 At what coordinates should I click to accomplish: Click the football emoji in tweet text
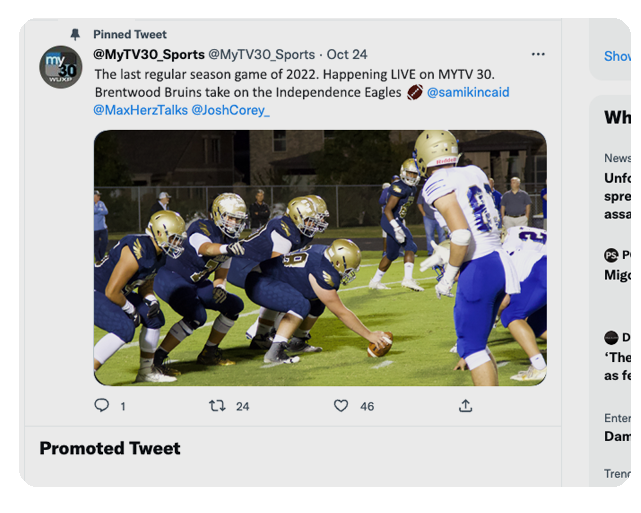coord(415,92)
